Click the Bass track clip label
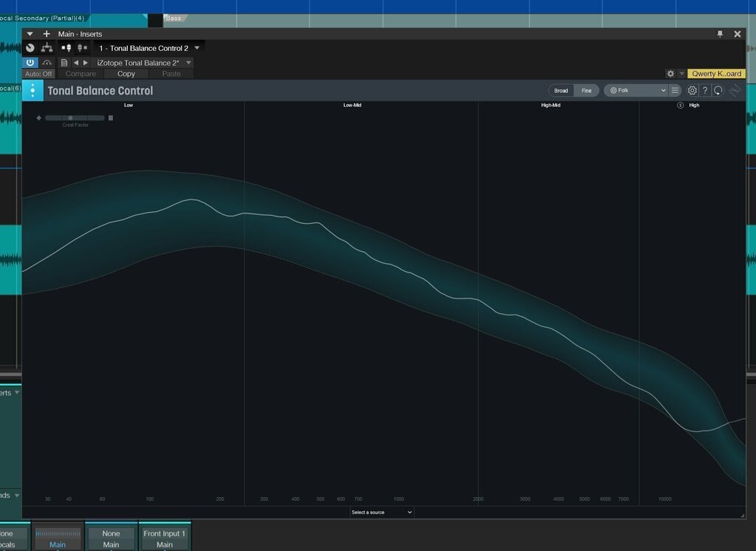This screenshot has width=756, height=551. (173, 18)
